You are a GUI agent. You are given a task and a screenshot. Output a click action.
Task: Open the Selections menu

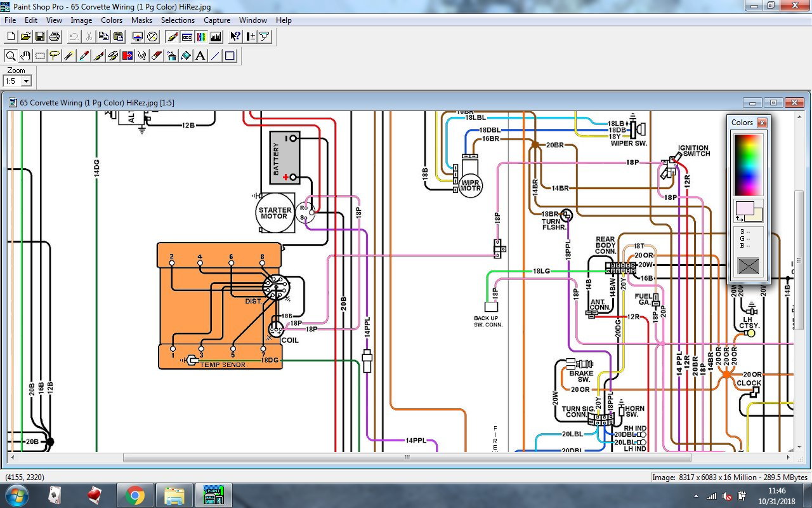178,20
